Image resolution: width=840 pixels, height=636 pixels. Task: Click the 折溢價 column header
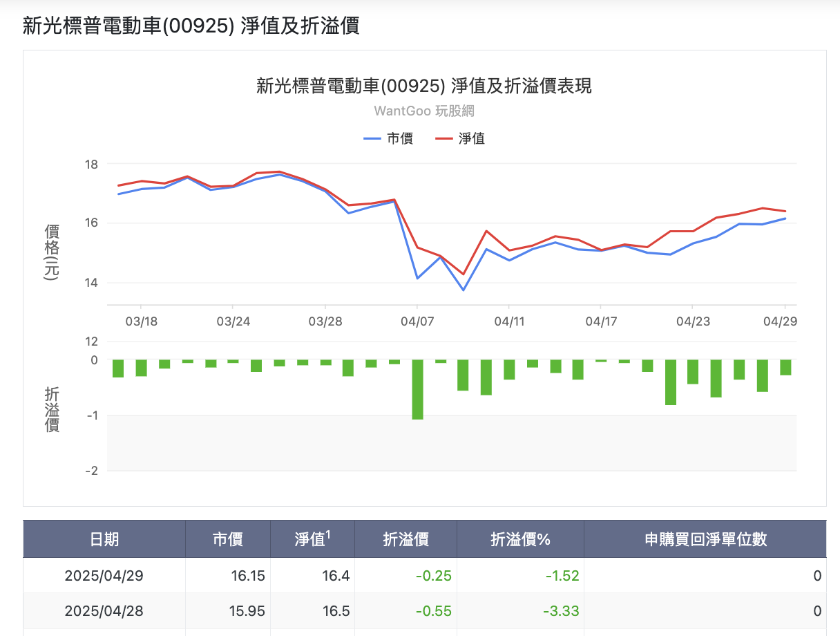click(406, 539)
